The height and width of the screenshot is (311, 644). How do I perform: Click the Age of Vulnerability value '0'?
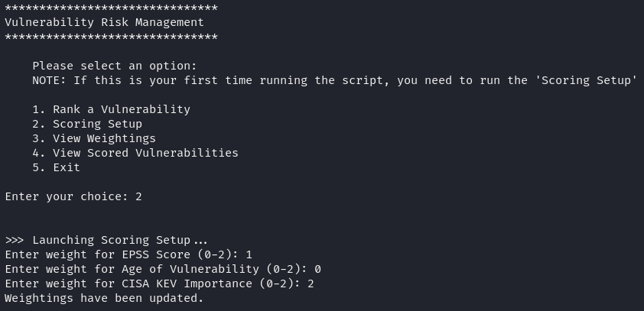pos(317,269)
